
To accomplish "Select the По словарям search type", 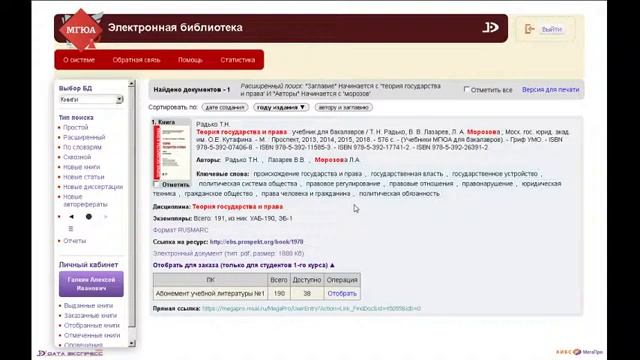I will (x=82, y=147).
